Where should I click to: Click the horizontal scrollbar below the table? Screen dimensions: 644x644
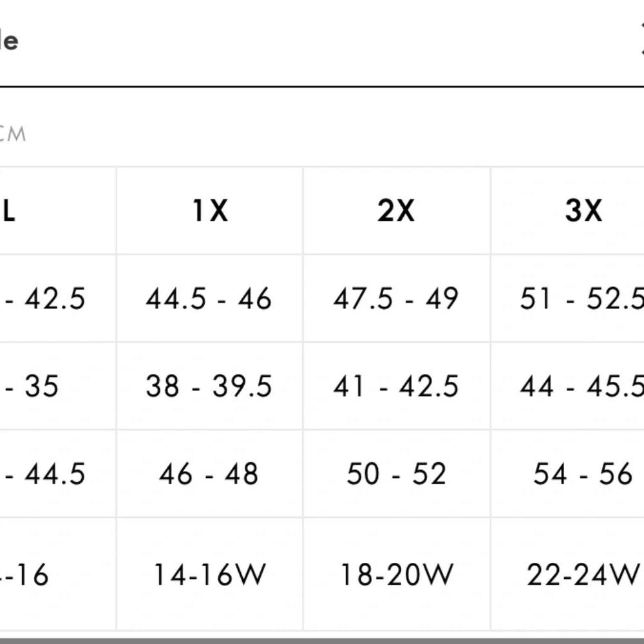322,639
